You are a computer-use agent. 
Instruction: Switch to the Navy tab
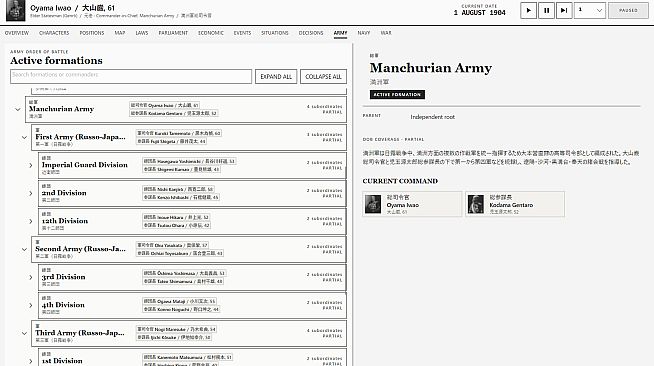pyautogui.click(x=364, y=33)
